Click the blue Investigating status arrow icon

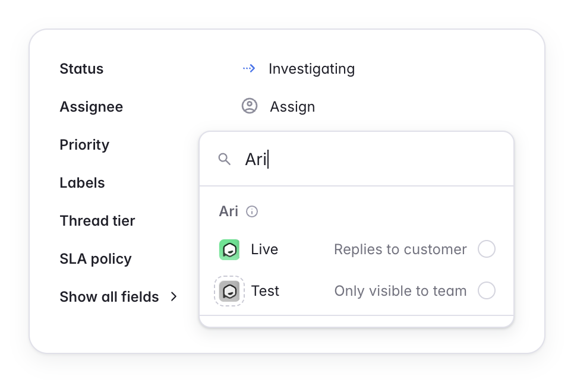[249, 68]
